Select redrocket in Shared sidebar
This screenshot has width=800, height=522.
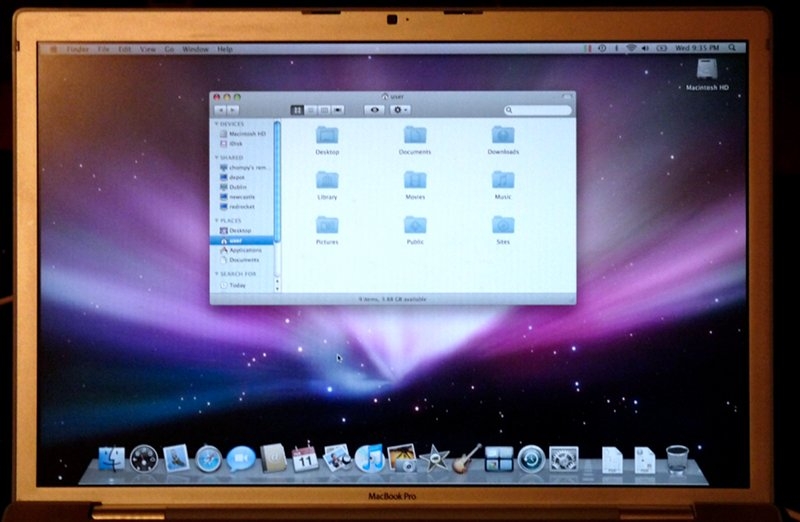[x=243, y=207]
